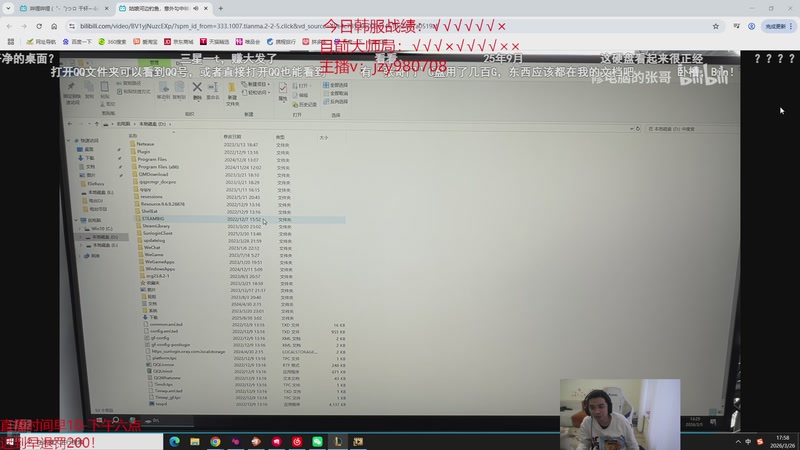
Task: Open the browser three-dot menu
Action: [791, 26]
